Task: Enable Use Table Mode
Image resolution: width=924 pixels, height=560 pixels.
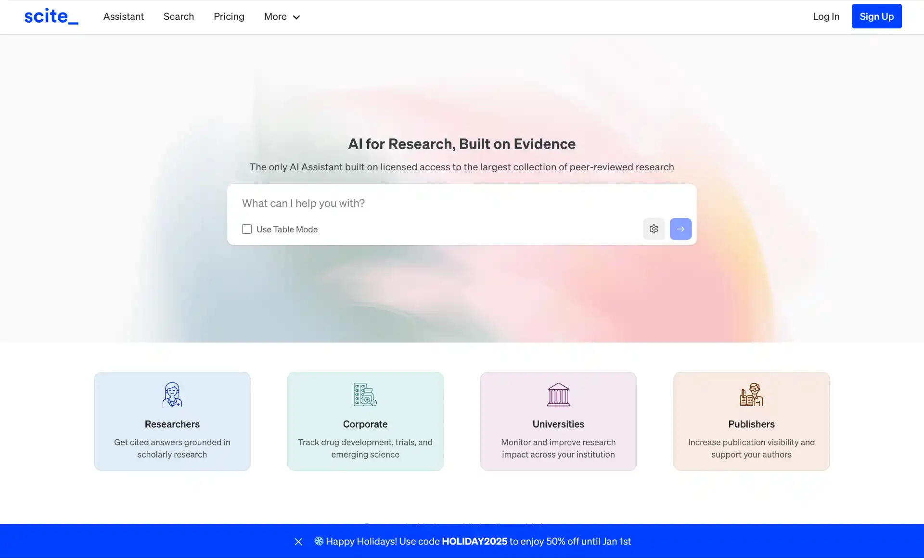Action: pos(247,229)
